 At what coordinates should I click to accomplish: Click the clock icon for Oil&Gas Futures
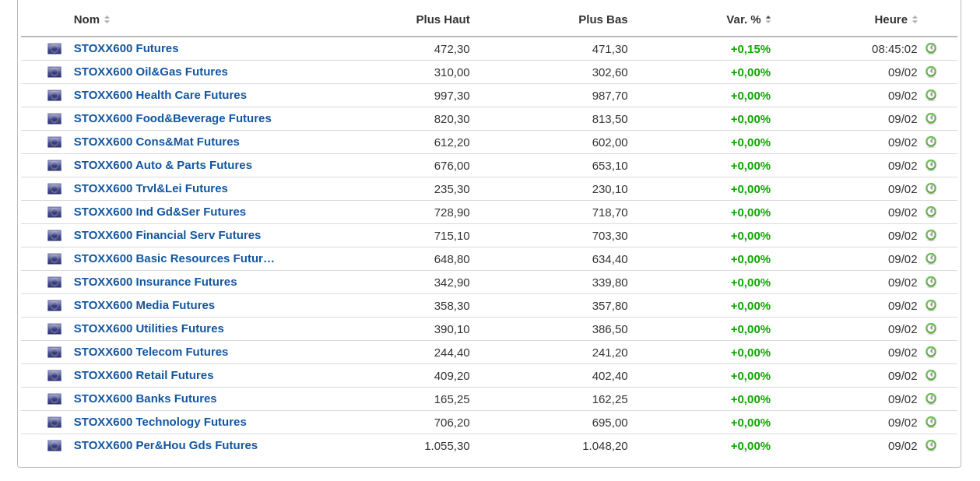pos(930,72)
